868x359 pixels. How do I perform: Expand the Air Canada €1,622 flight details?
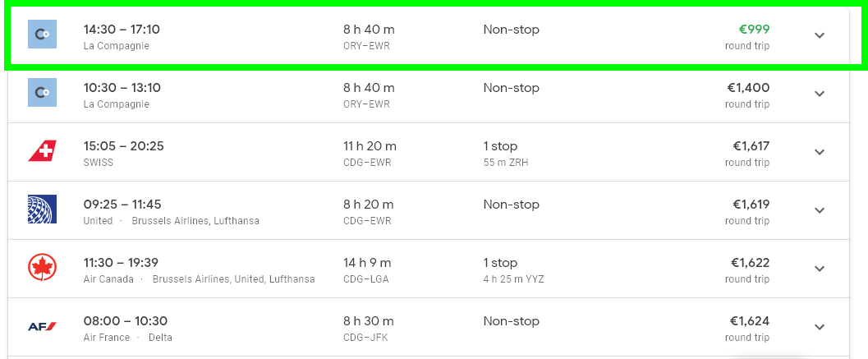click(820, 269)
